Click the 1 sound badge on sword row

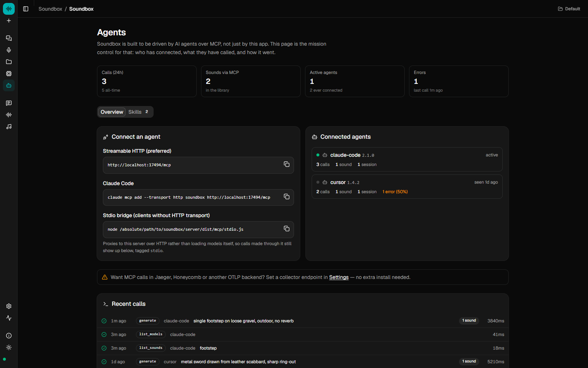point(469,361)
